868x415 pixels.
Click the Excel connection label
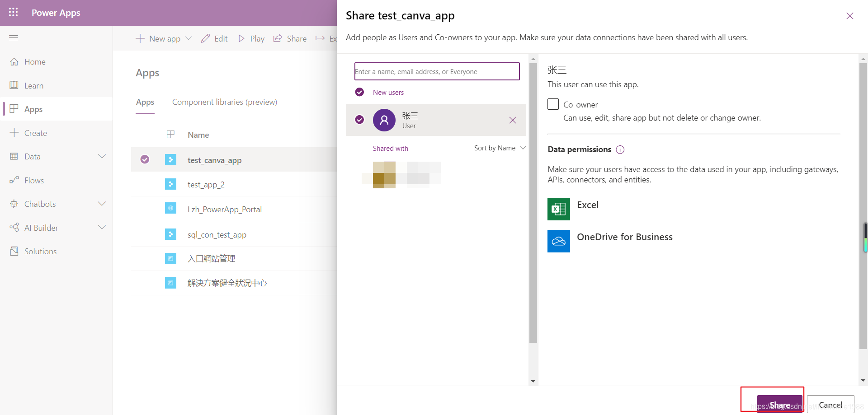588,205
